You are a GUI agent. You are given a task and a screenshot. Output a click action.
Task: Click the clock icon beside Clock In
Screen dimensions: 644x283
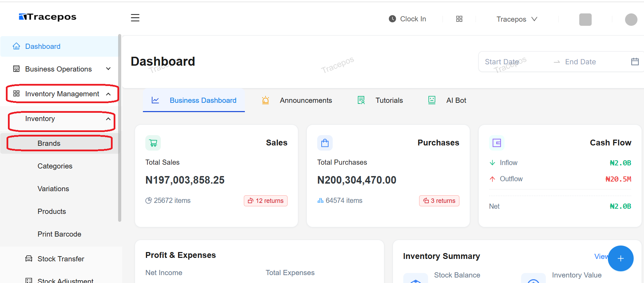click(392, 19)
